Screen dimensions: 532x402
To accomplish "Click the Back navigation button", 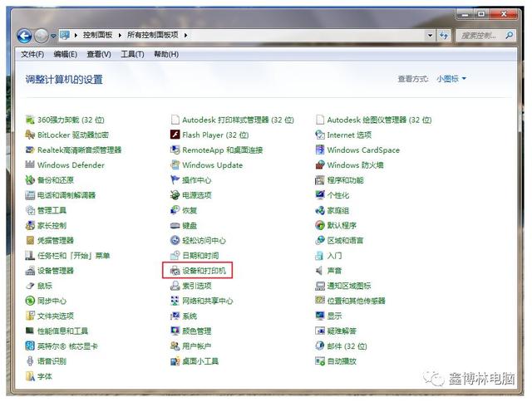I will pyautogui.click(x=24, y=36).
